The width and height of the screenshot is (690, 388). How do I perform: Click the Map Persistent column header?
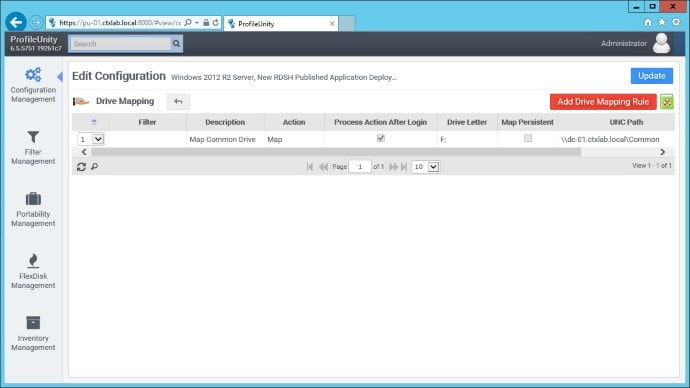[x=527, y=122]
